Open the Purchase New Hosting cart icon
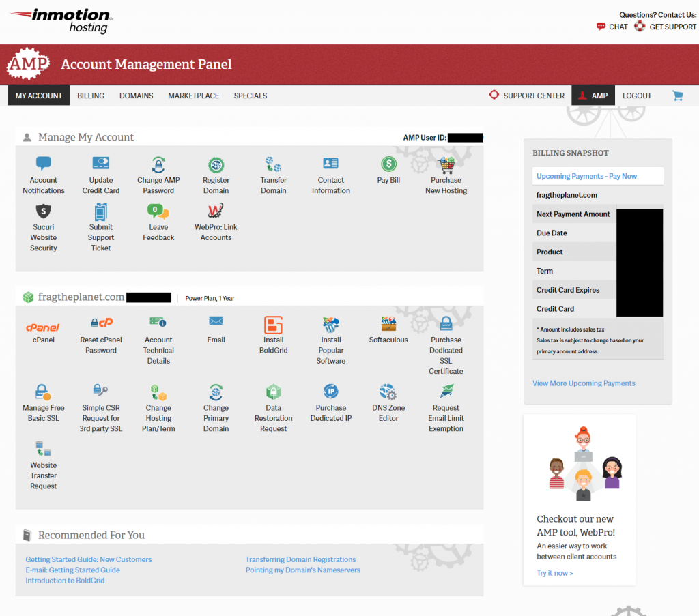Viewport: 699px width, 616px height. [x=446, y=165]
